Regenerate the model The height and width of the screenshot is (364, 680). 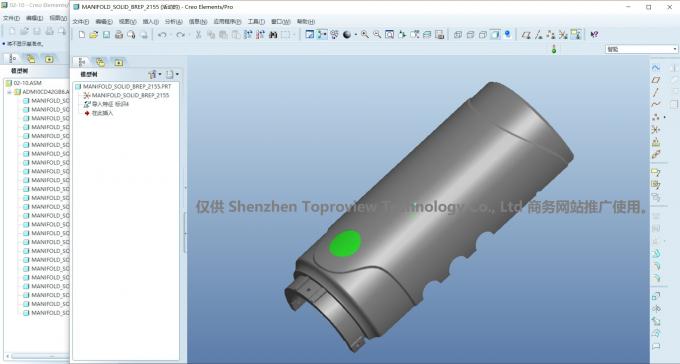click(x=248, y=35)
